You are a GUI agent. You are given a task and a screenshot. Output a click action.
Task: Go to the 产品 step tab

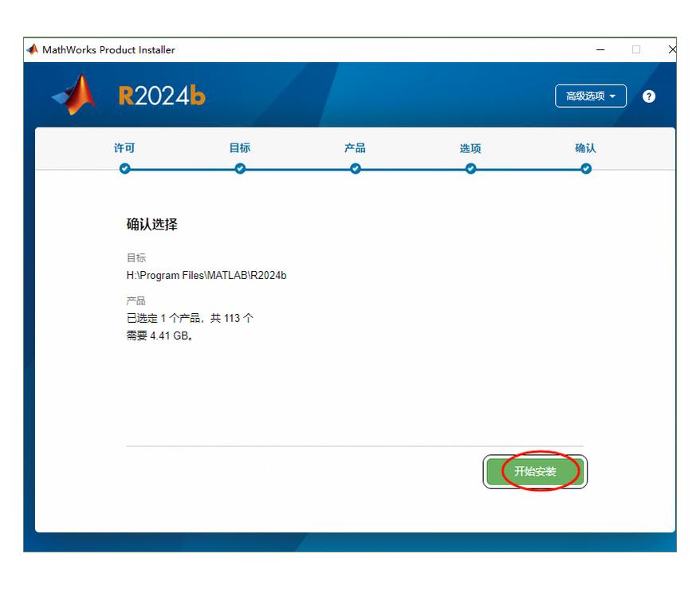(x=355, y=147)
